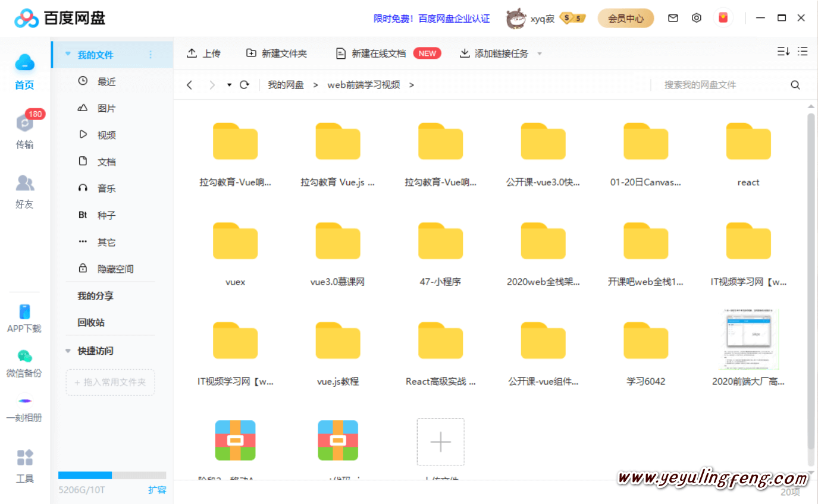Click the plus tile to upload files
The image size is (818, 504).
(440, 442)
